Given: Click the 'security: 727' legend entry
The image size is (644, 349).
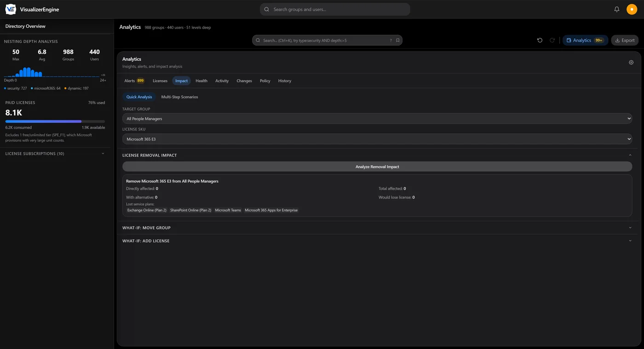Looking at the screenshot, I should 16,88.
